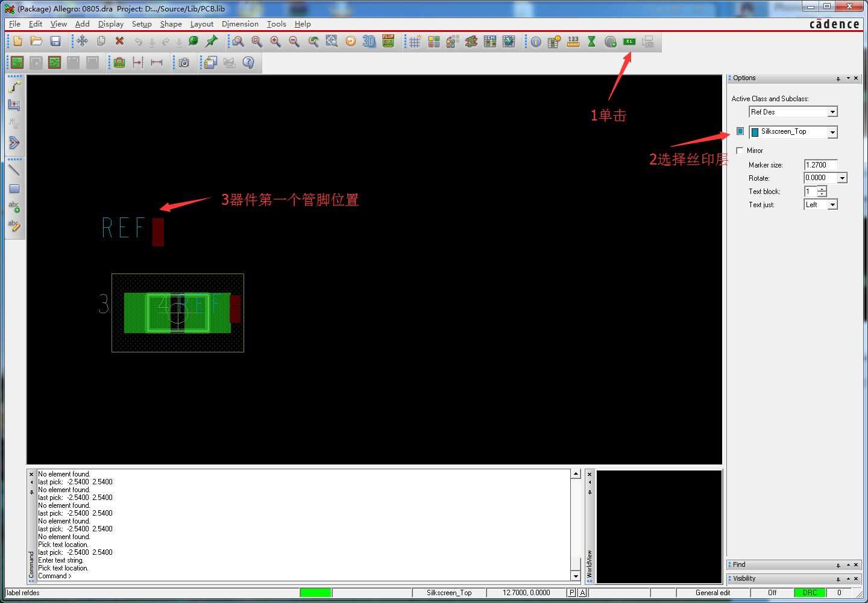This screenshot has width=868, height=603.
Task: Open the 3D viewer icon
Action: pos(369,42)
